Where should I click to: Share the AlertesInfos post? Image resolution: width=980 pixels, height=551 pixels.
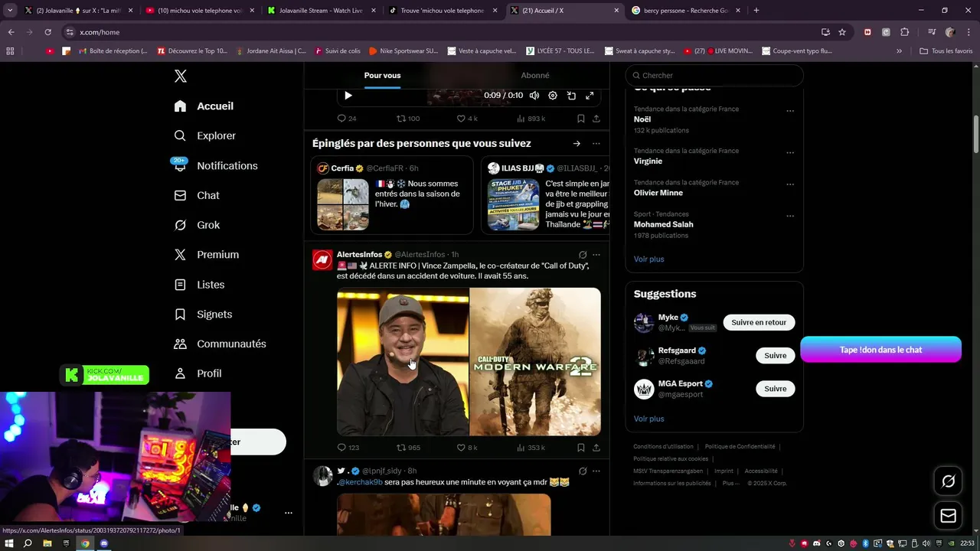[x=596, y=448]
